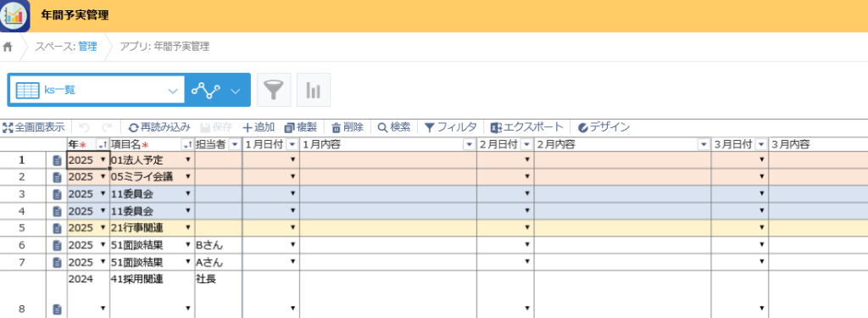Screen dimensions: 868x318
Task: Click the 複製 duplicate button
Action: 300,127
